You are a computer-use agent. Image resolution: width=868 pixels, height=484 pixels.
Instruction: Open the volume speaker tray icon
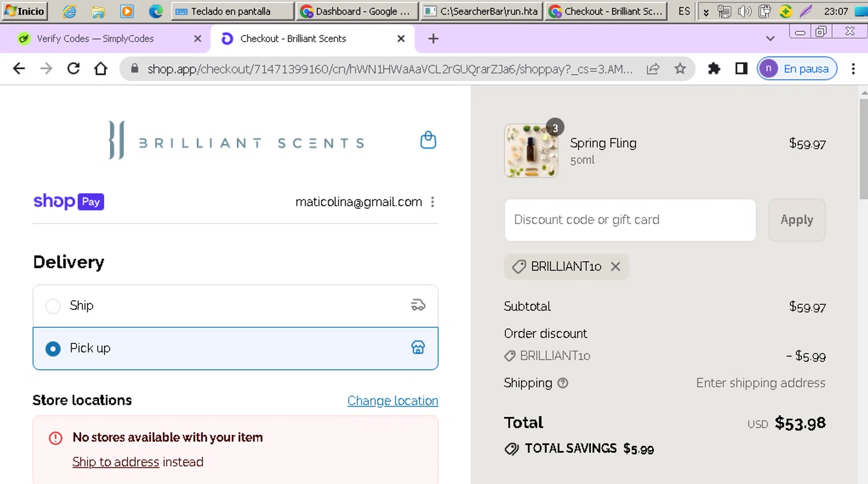[x=745, y=11]
